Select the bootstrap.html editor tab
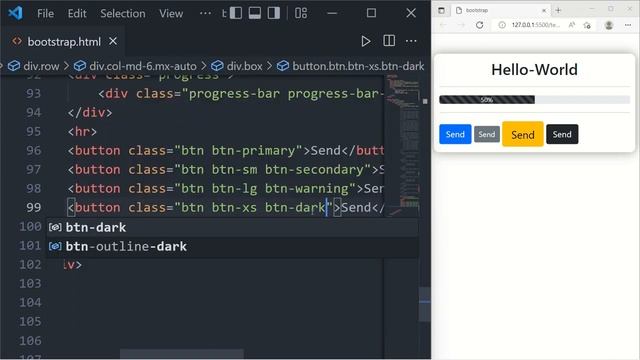This screenshot has height=360, width=640. point(63,42)
